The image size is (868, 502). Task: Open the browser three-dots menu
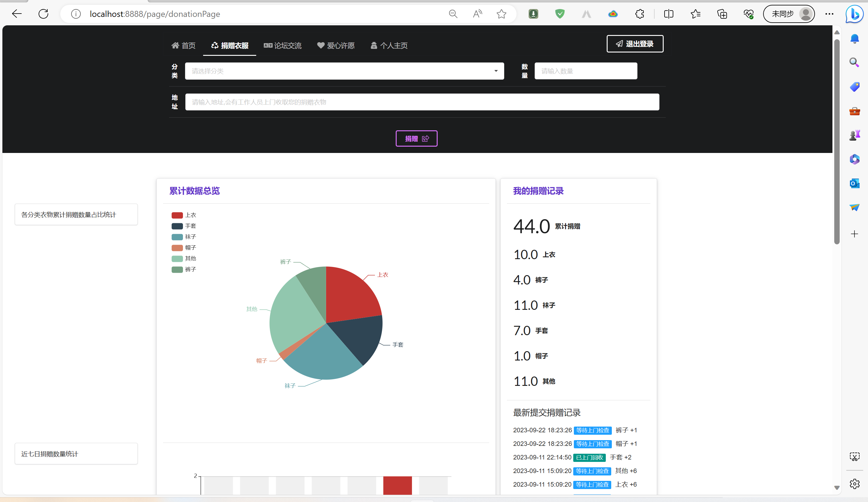[829, 14]
